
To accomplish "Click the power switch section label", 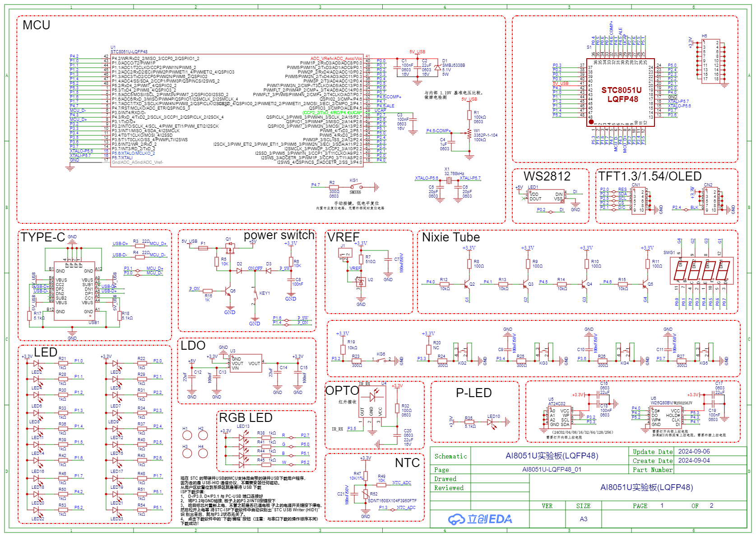I will pos(279,235).
